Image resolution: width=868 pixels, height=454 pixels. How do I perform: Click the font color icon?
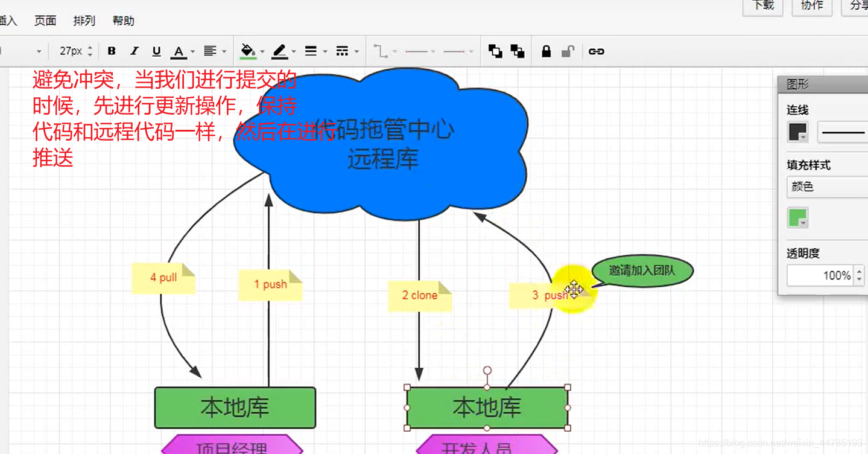click(179, 52)
